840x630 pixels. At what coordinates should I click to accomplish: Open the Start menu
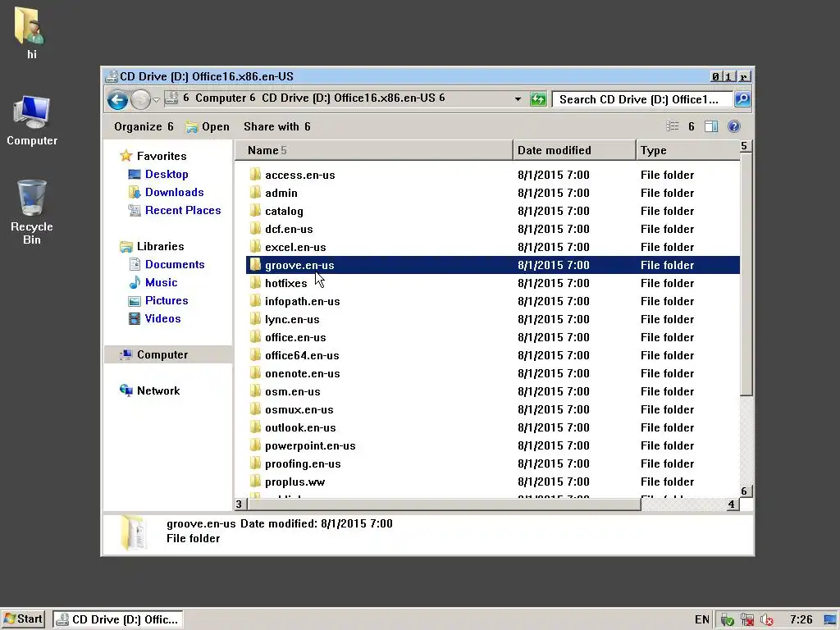pos(22,619)
